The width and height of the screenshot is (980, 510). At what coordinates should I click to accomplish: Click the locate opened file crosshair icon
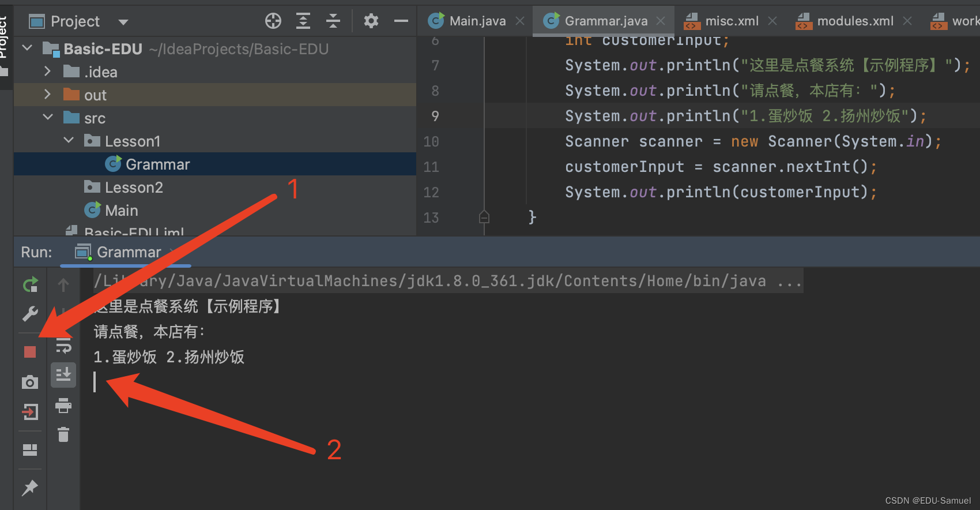[x=273, y=21]
